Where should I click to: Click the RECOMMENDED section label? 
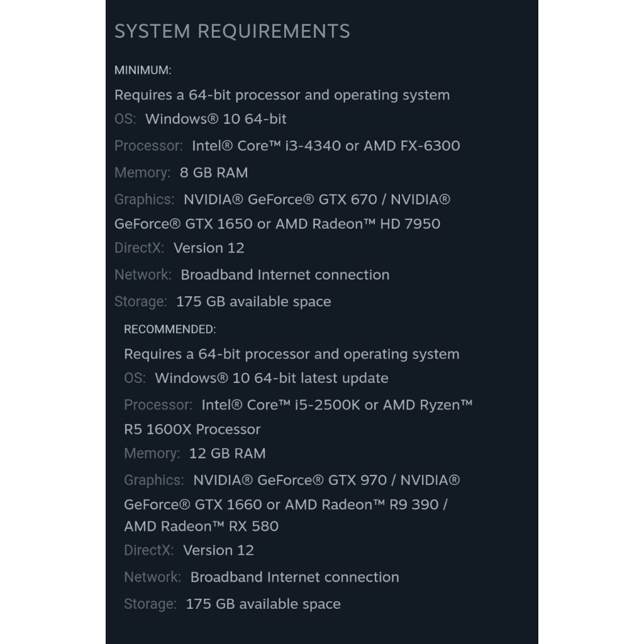(x=170, y=330)
